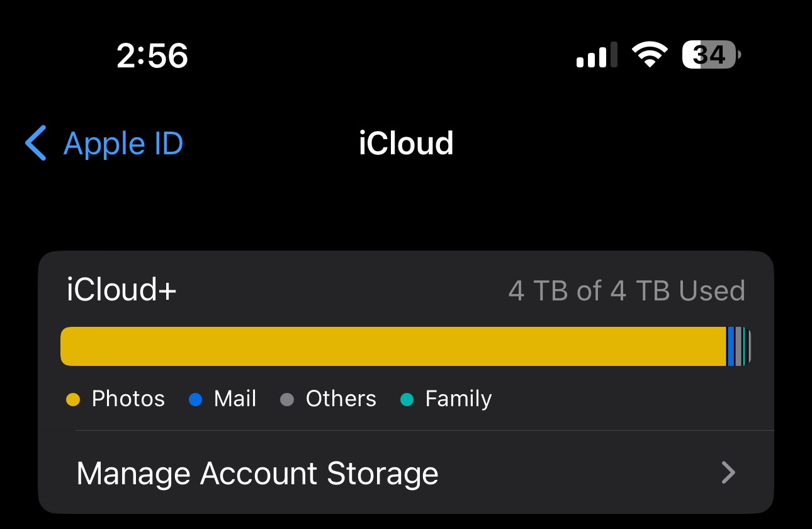The image size is (812, 529).
Task: Tap the iCloud page title
Action: pos(406,144)
